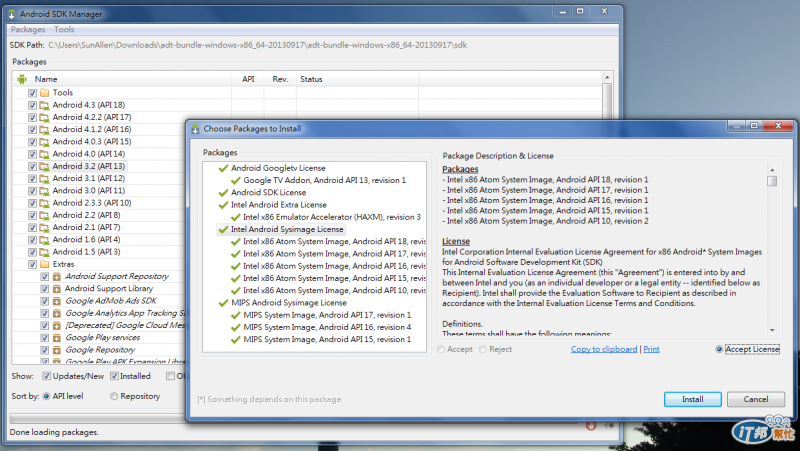Viewport: 800px width, 451px height.
Task: Click the Android 2.2 (API 8) folder icon
Action: pyautogui.click(x=44, y=215)
